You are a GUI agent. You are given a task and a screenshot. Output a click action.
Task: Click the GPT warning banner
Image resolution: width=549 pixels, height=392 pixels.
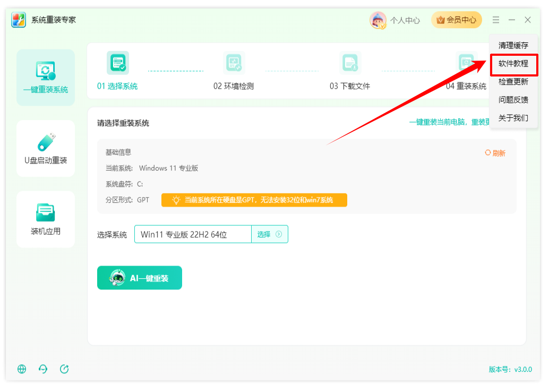pos(254,200)
